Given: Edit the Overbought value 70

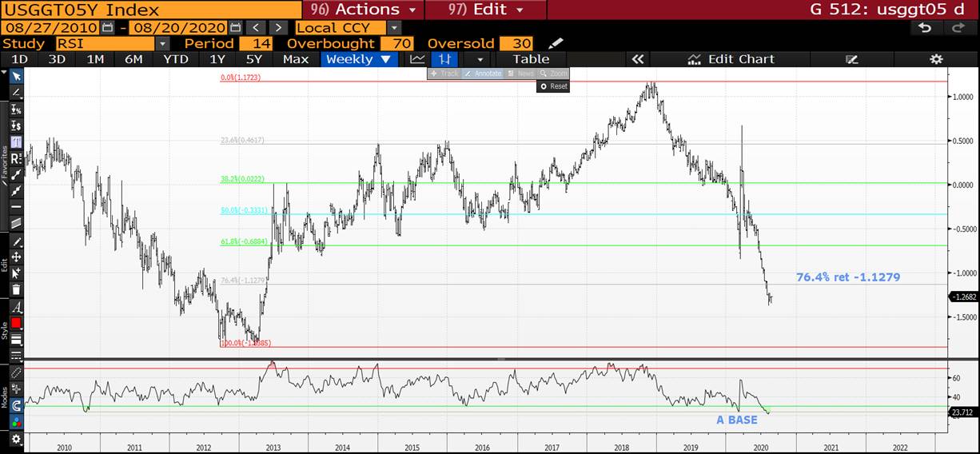Looking at the screenshot, I should [397, 43].
